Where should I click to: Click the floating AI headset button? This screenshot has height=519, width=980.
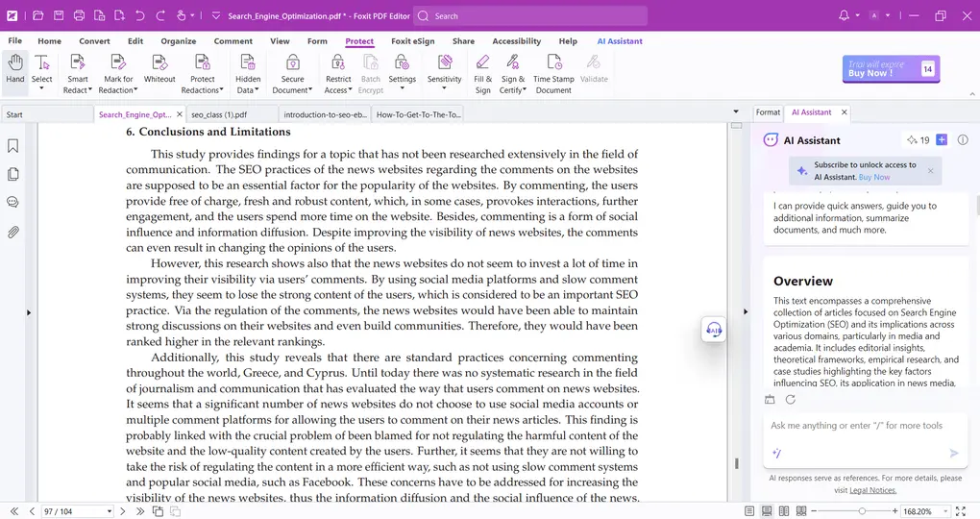click(713, 330)
